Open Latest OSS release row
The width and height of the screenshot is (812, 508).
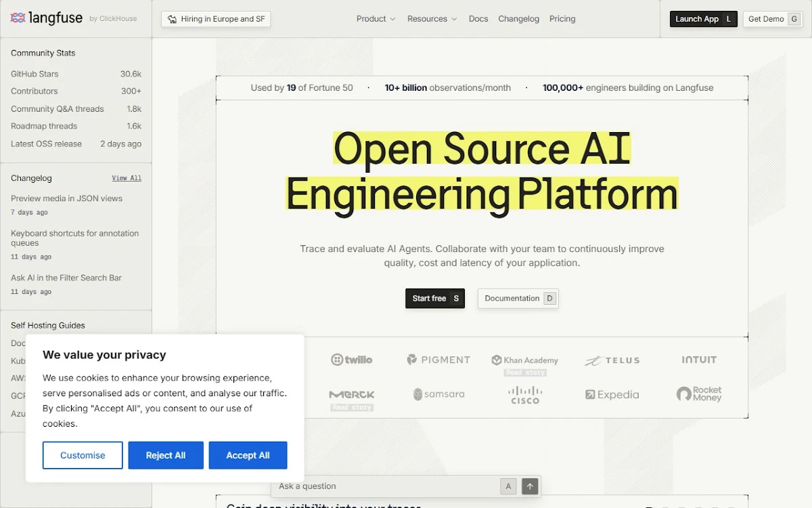point(76,144)
